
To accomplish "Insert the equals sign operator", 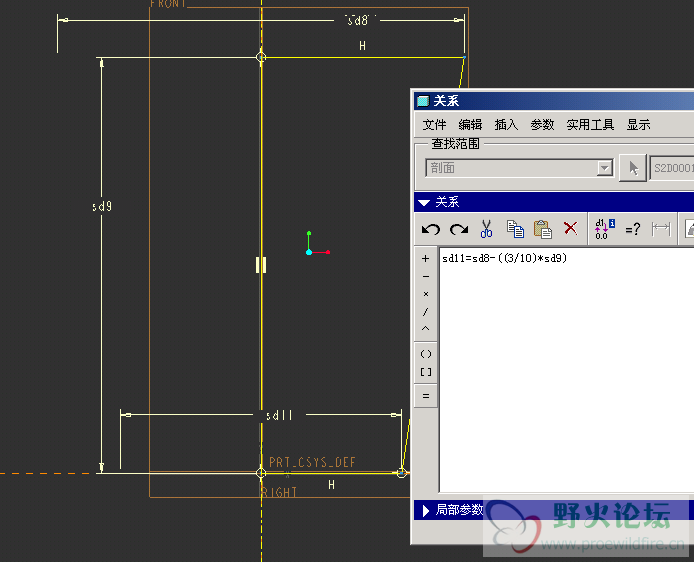I will click(x=426, y=396).
